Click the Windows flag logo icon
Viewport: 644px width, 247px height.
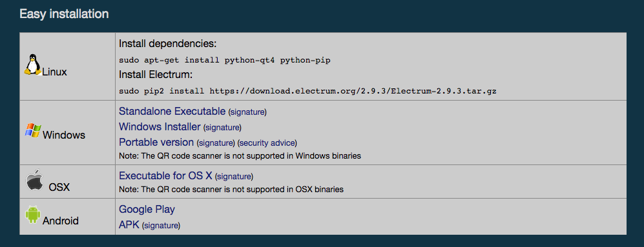(33, 130)
